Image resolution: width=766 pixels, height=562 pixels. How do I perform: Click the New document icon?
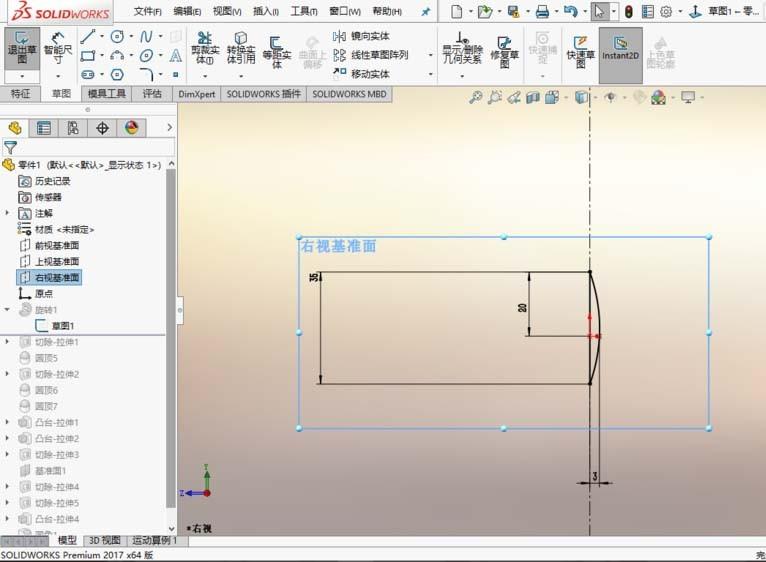pyautogui.click(x=456, y=11)
